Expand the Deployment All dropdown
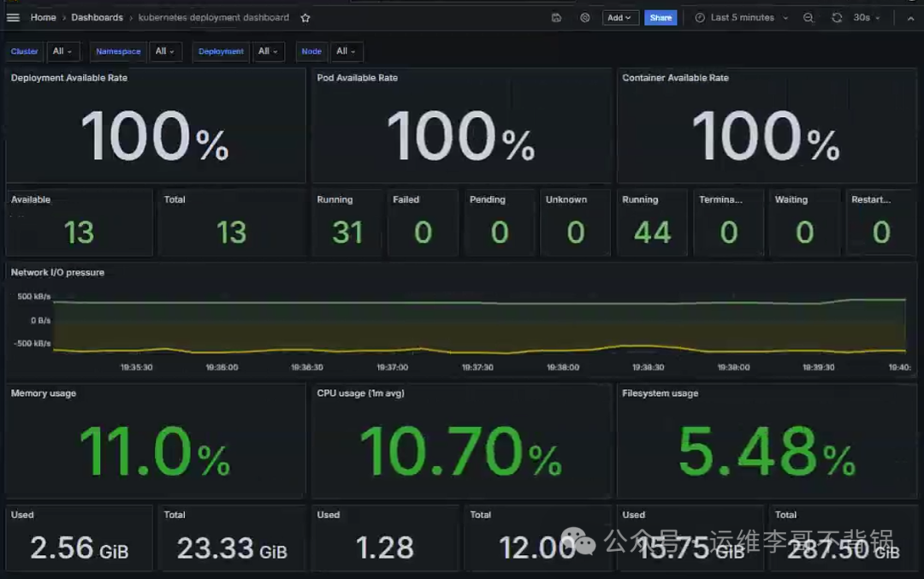924x579 pixels. [269, 52]
